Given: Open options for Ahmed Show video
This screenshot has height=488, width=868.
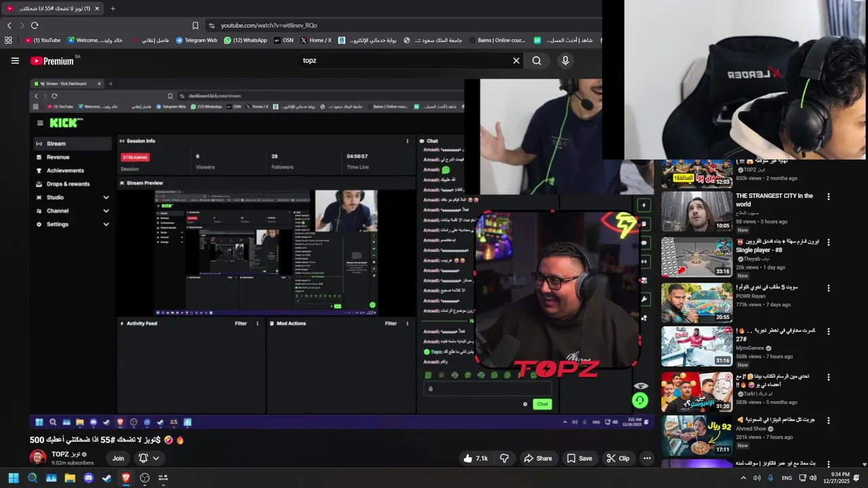Looking at the screenshot, I should click(828, 421).
